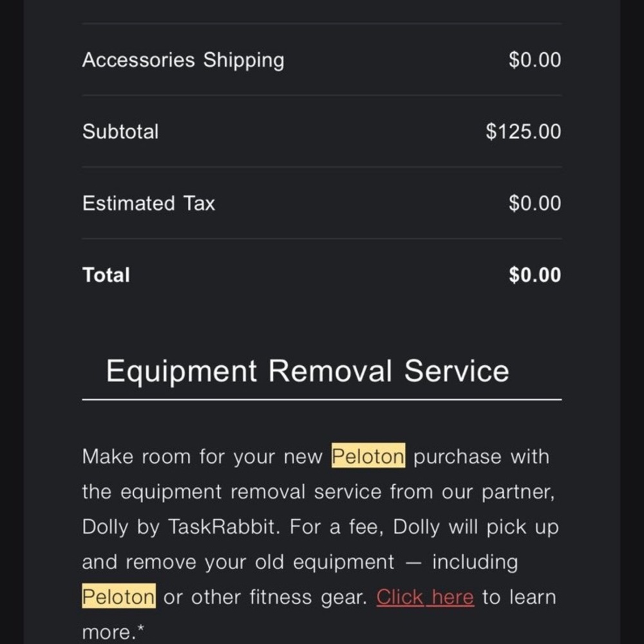The image size is (644, 644).
Task: Click the $125.00 subtotal amount
Action: pyautogui.click(x=524, y=131)
